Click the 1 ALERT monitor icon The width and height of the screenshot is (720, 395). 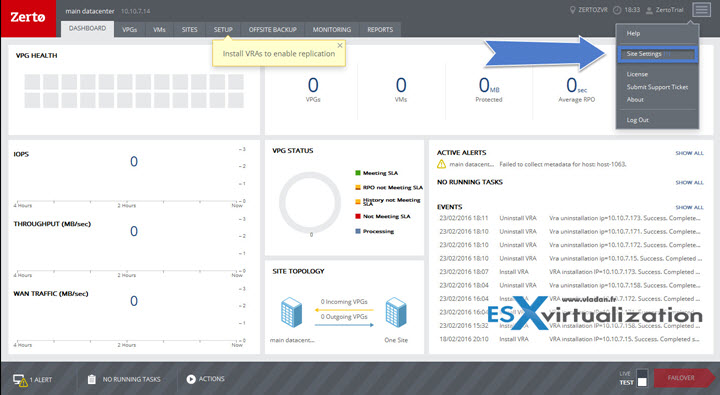(20, 380)
